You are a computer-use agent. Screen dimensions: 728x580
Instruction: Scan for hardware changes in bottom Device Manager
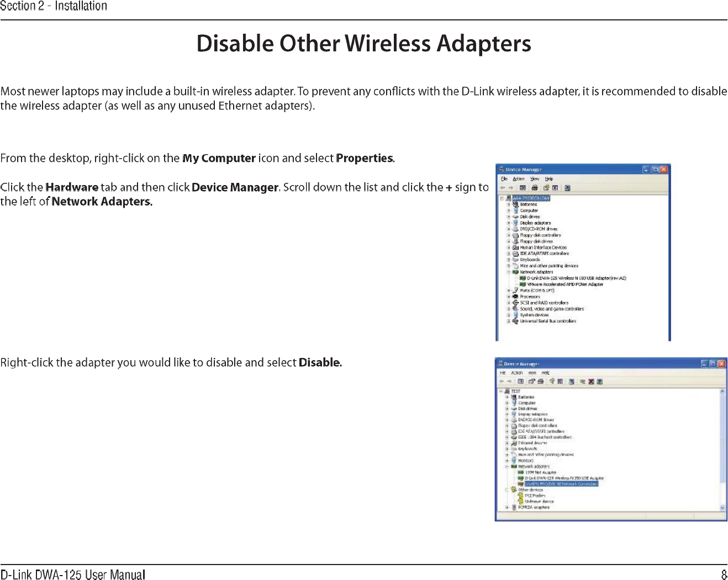571,381
